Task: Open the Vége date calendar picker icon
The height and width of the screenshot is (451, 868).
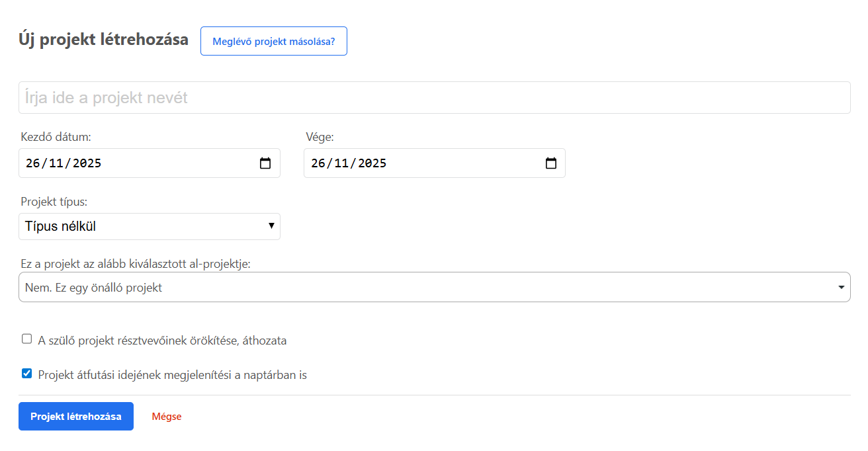Action: click(550, 163)
